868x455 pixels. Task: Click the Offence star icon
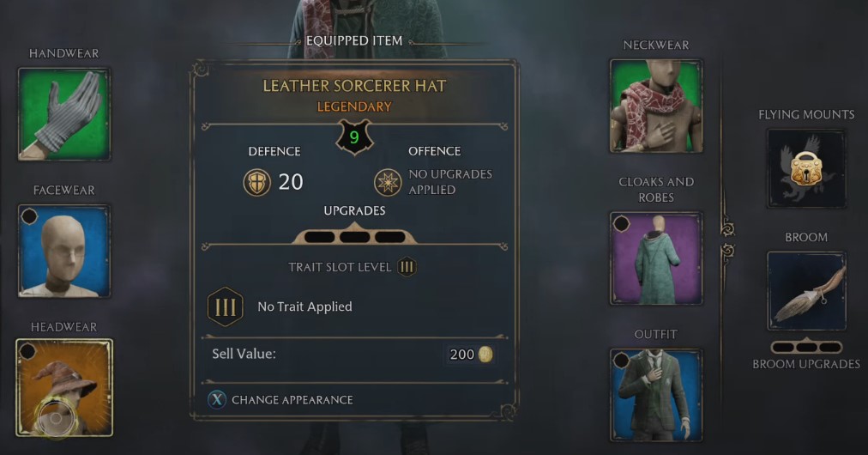pos(388,182)
